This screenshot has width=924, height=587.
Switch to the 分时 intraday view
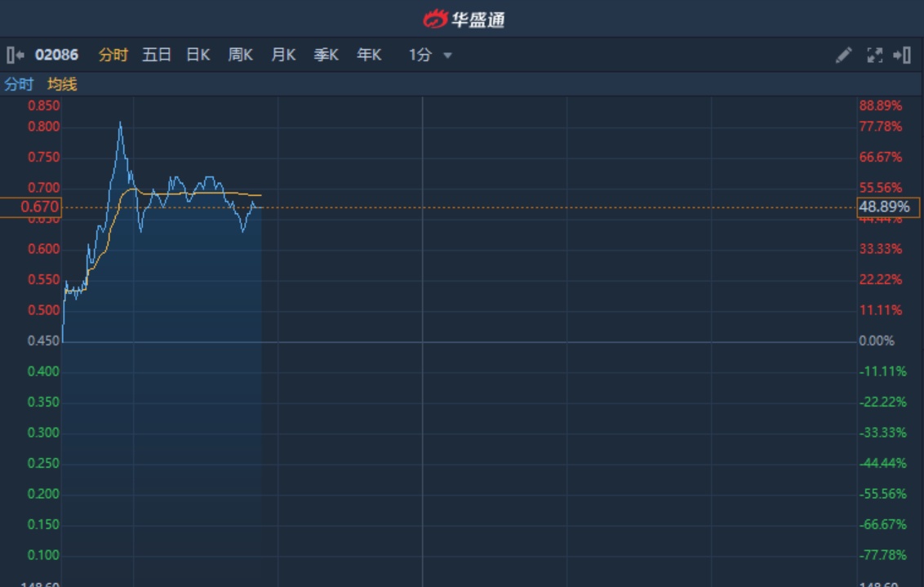click(x=113, y=56)
